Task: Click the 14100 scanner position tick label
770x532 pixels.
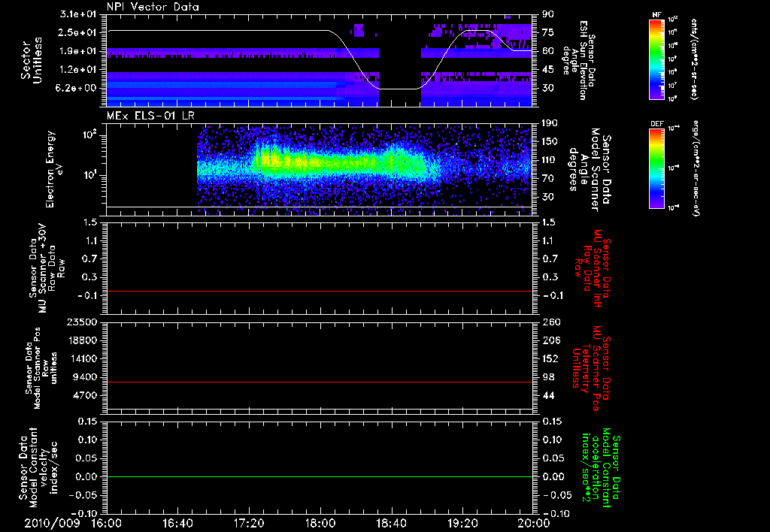Action: click(x=82, y=358)
